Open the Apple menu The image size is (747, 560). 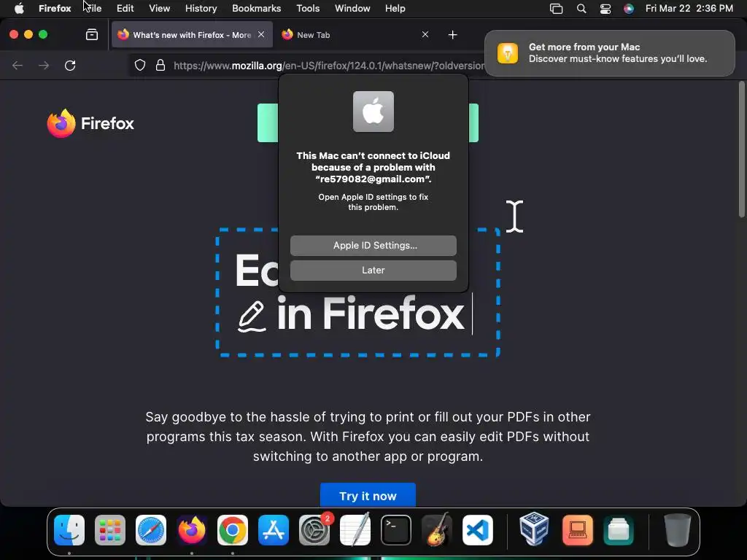(18, 8)
